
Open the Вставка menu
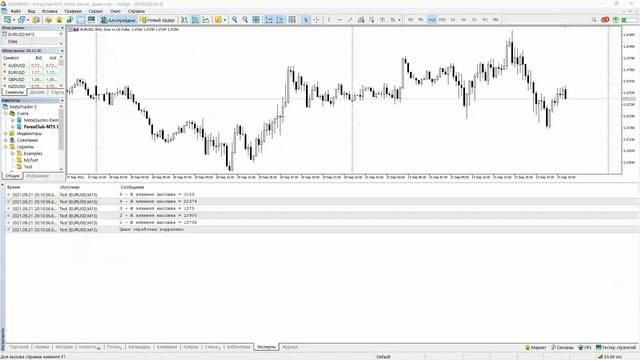click(50, 11)
